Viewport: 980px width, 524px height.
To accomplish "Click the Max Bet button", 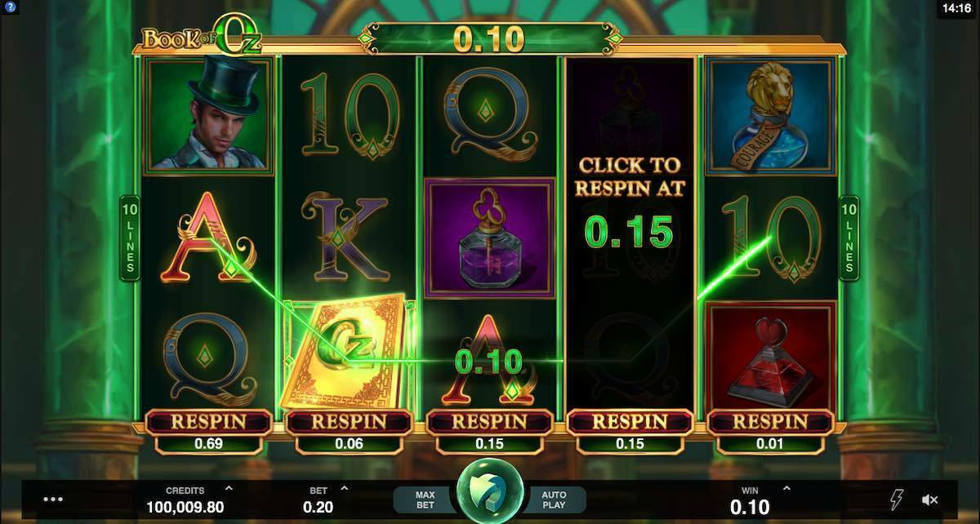I will (425, 500).
